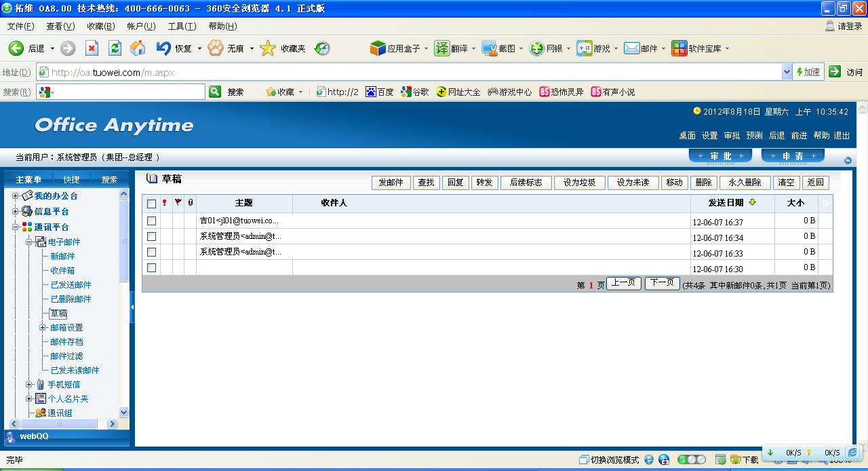
Task: Click the Refresh page icon
Action: 115,48
